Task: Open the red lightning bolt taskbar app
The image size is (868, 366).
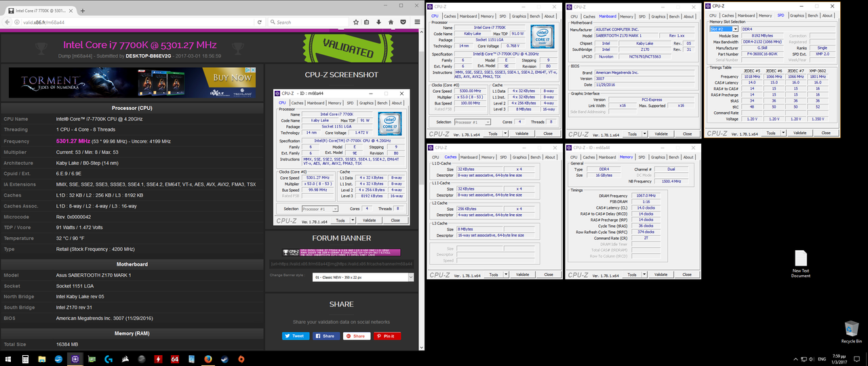Action: pyautogui.click(x=158, y=359)
